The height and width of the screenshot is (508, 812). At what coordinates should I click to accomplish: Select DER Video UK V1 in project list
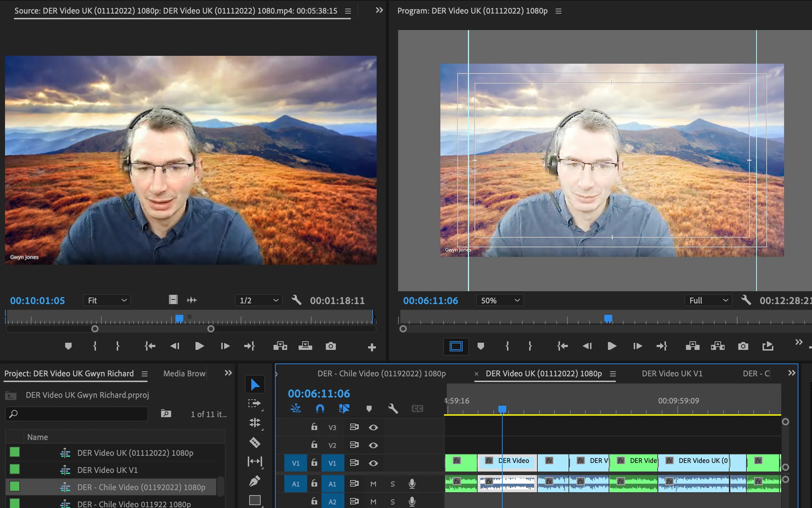point(107,470)
